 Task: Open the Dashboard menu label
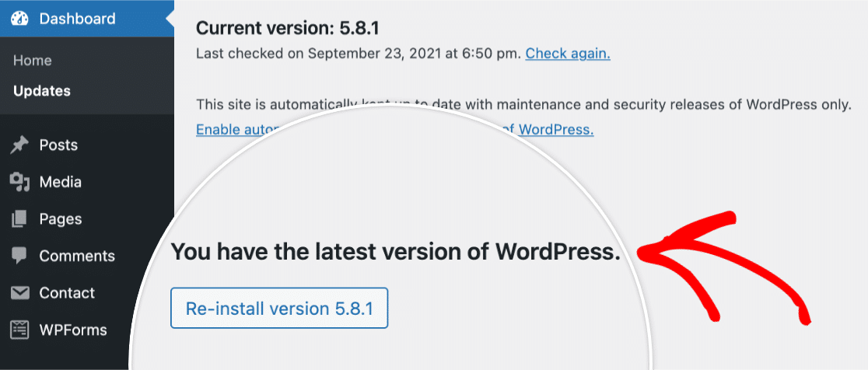pyautogui.click(x=78, y=19)
